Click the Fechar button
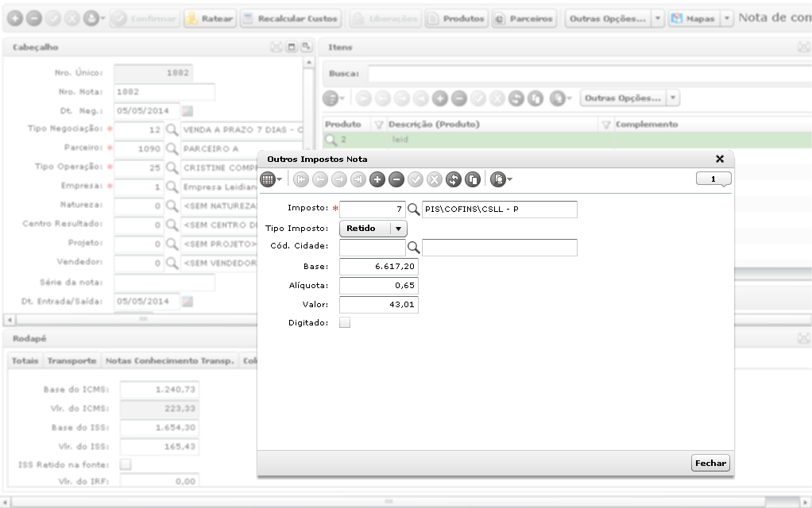 [710, 463]
